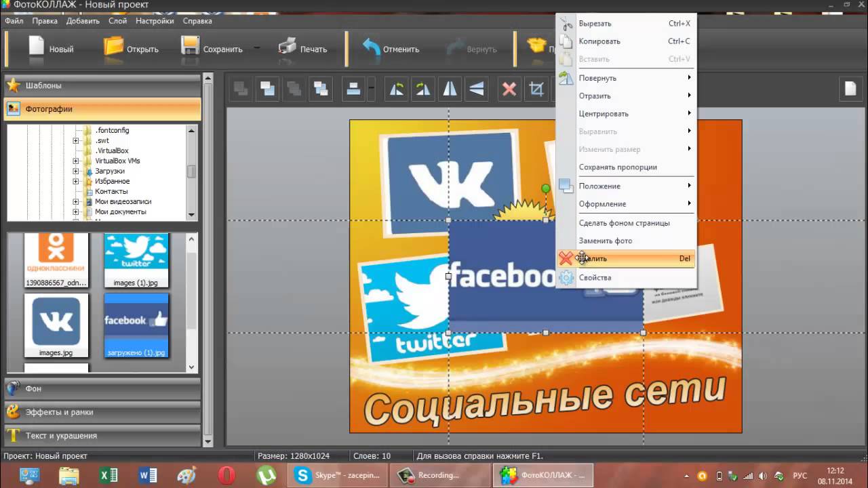Click the folder tree vertical scrollbar
Viewport: 868px width, 488px height.
(192, 173)
